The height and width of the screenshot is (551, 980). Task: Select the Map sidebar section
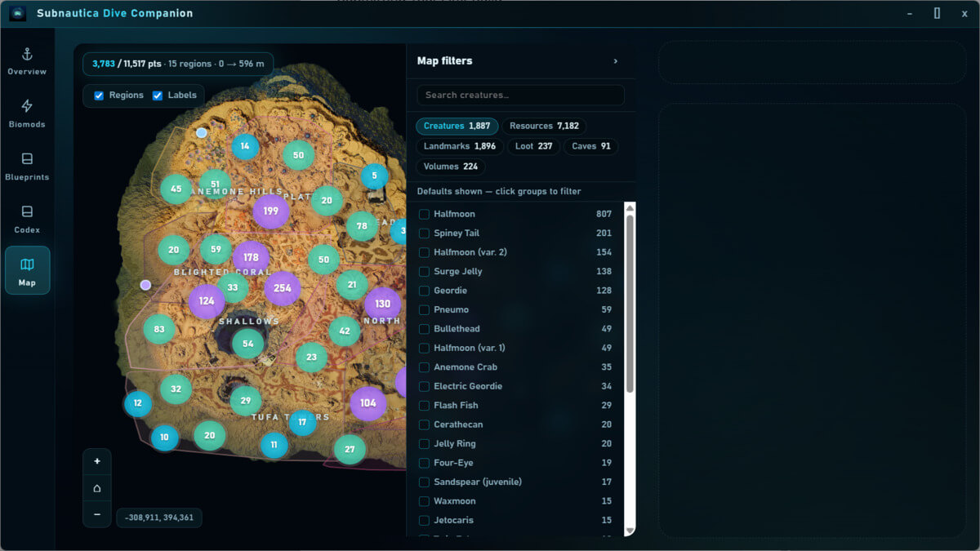(x=27, y=270)
